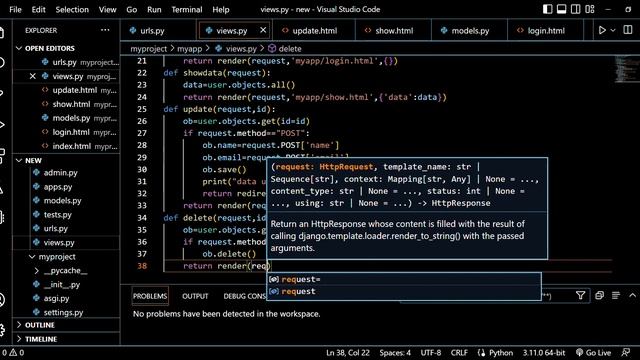Open the Selection menu
The width and height of the screenshot is (640, 360).
pyautogui.click(x=72, y=9)
